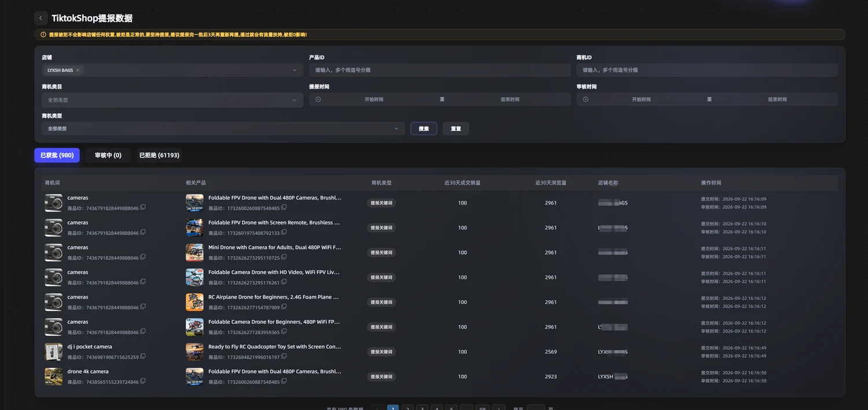Copy product ID 1732626277154787909
The width and height of the screenshot is (868, 410).
point(284,307)
